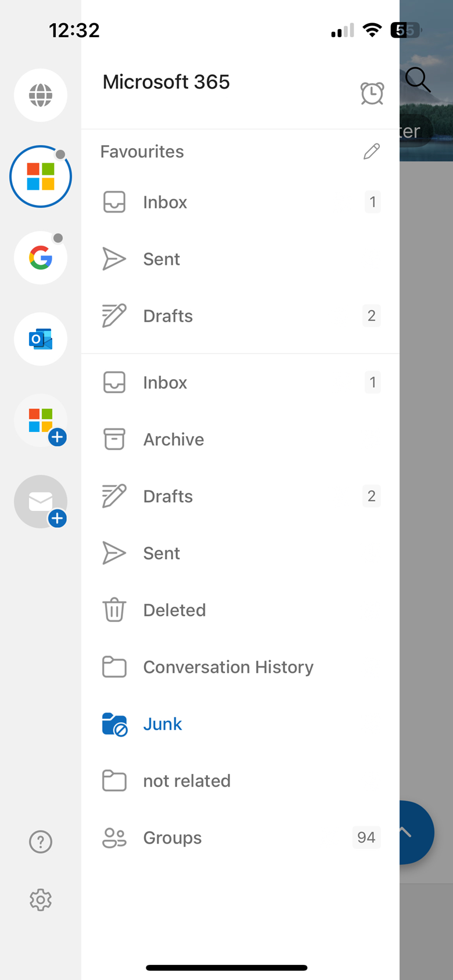Add a new mail account
The image size is (453, 980).
[41, 502]
